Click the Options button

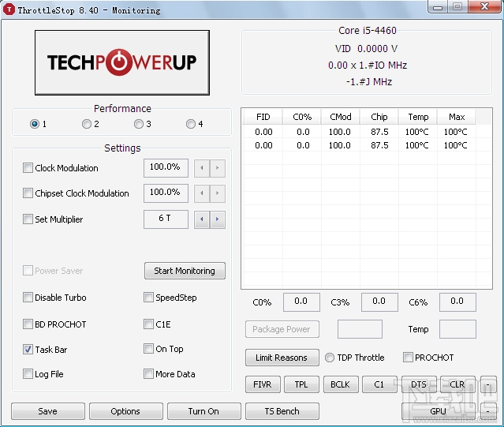(x=125, y=411)
